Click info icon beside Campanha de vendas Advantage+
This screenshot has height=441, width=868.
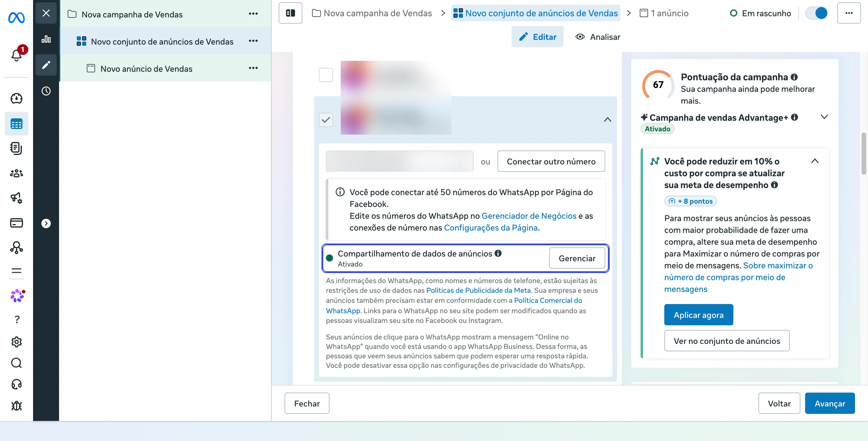(x=794, y=117)
